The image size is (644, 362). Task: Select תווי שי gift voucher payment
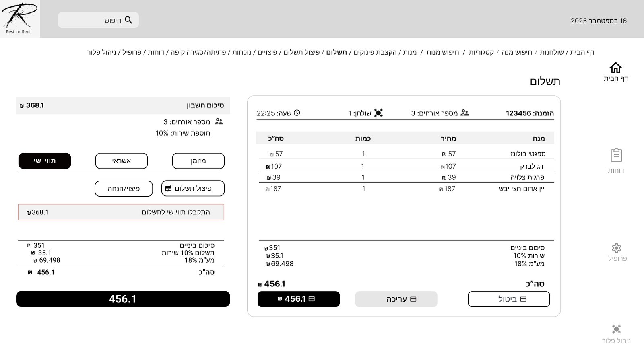(x=45, y=161)
